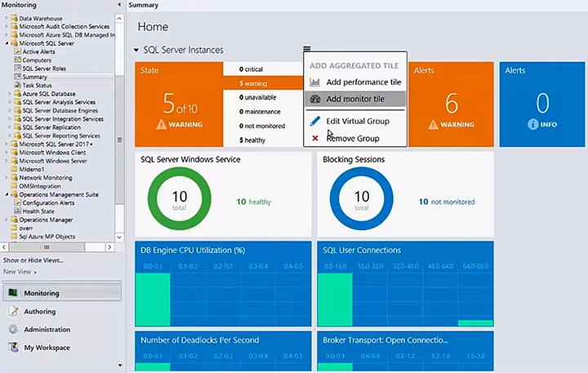588x373 pixels.
Task: Click the Data Warehouse folder icon
Action: (14, 18)
